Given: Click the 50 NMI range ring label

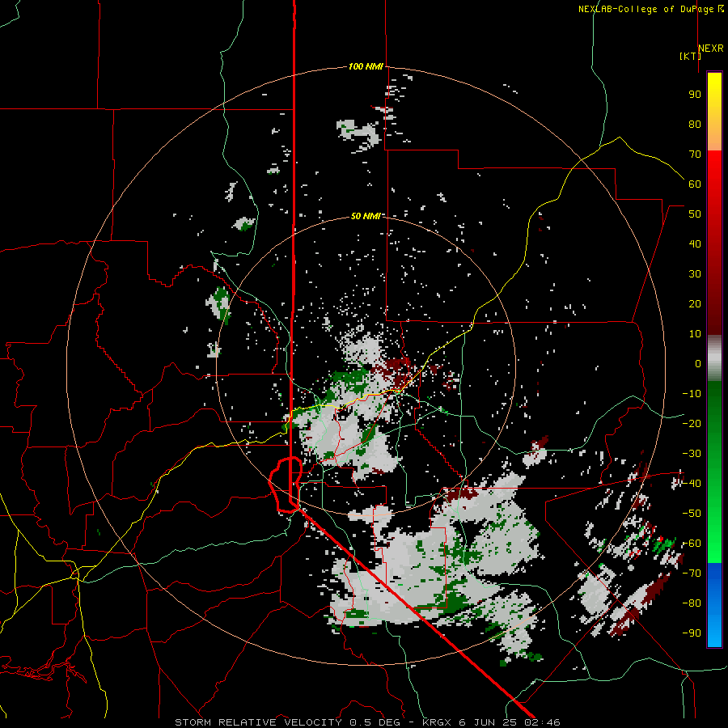Looking at the screenshot, I should click(x=366, y=216).
